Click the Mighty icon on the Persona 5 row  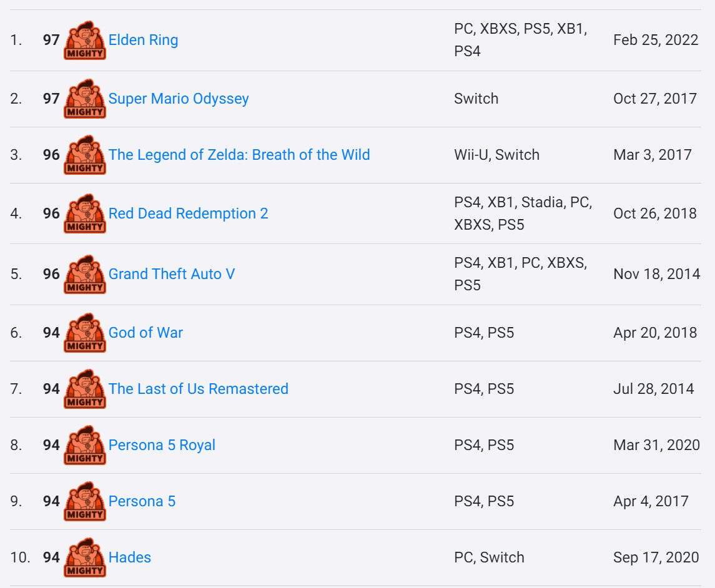(85, 502)
